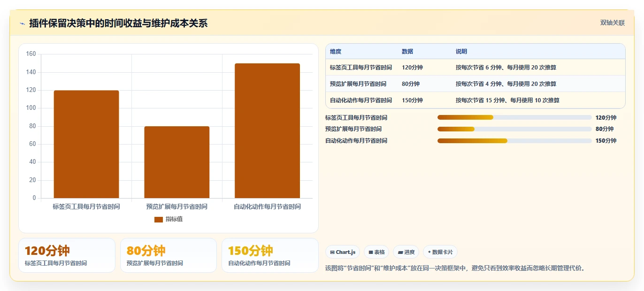This screenshot has width=644, height=291.
Task: Toggle the 指标值 legend color box
Action: (x=159, y=219)
